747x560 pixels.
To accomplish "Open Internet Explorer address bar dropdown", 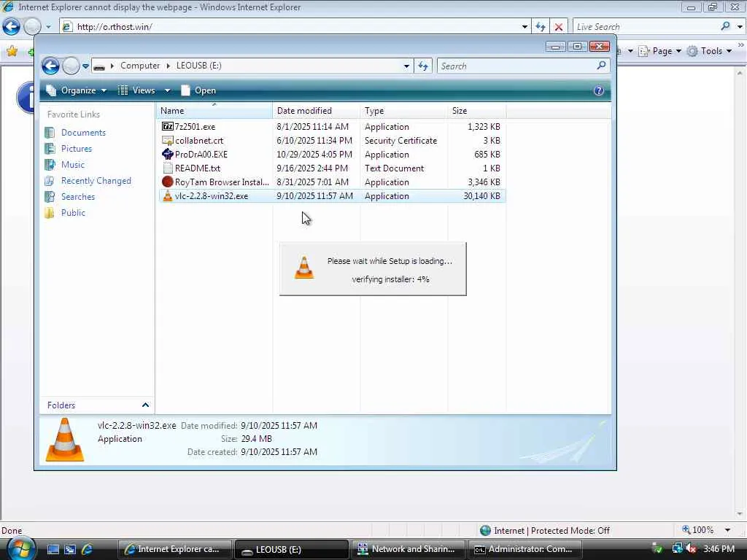I will pos(525,27).
